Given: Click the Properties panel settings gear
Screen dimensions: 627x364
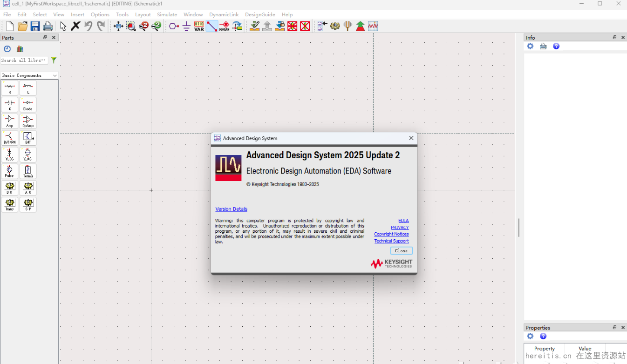Looking at the screenshot, I should 530,336.
